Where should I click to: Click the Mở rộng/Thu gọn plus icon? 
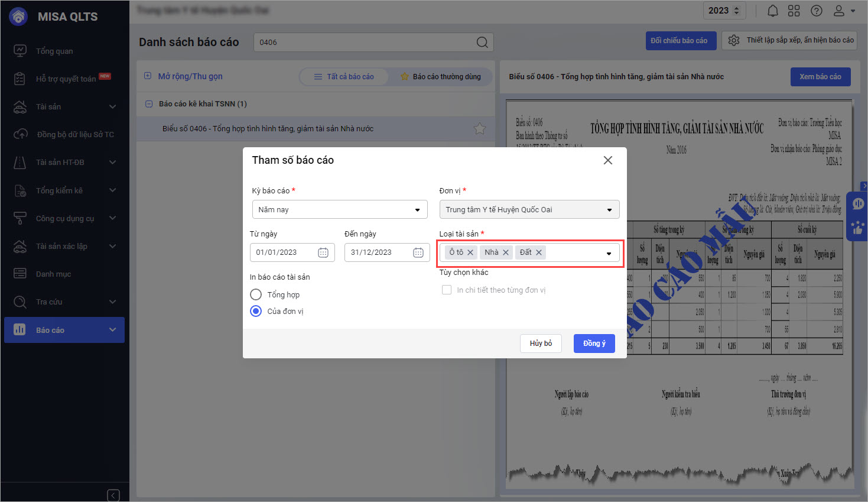pos(148,76)
